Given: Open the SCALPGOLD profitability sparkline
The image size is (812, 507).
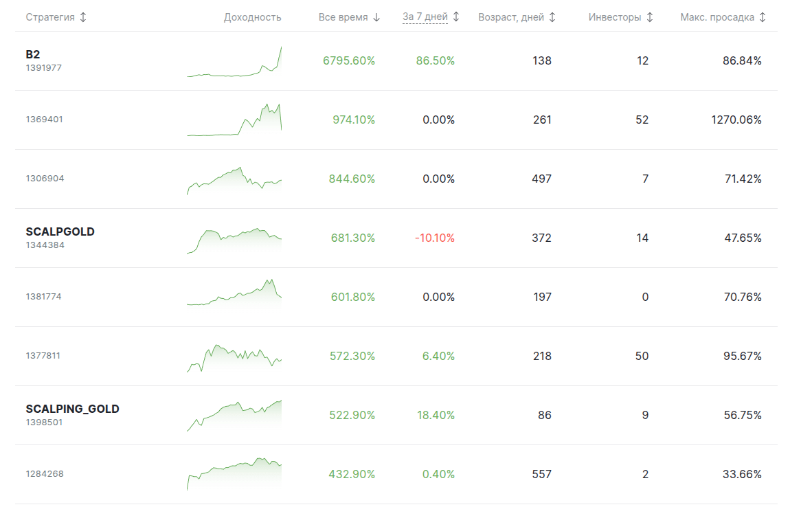Looking at the screenshot, I should (x=234, y=239).
